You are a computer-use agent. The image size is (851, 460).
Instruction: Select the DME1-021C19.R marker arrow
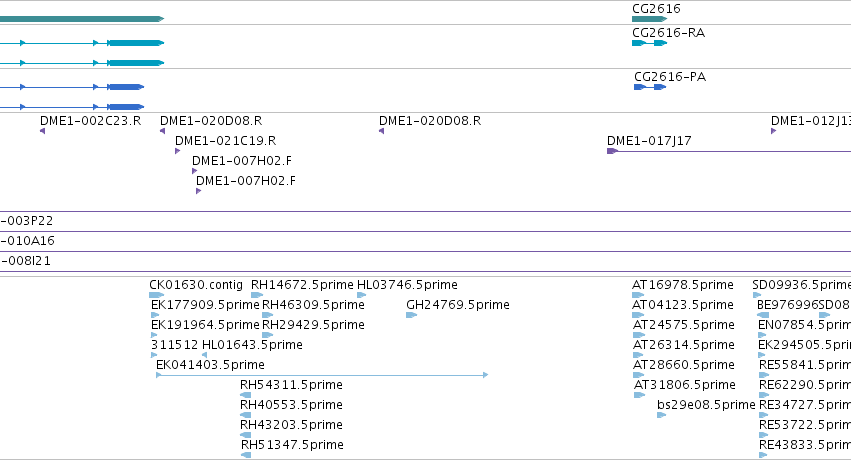[x=177, y=151]
